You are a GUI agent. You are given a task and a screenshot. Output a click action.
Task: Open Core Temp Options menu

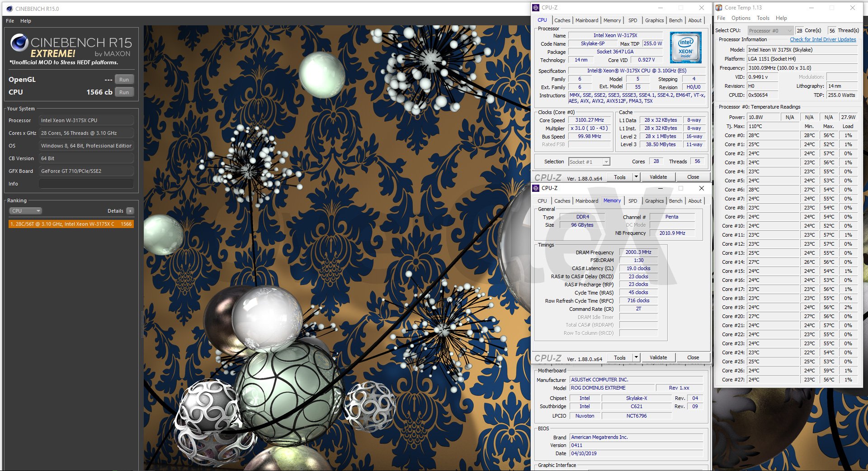(741, 18)
